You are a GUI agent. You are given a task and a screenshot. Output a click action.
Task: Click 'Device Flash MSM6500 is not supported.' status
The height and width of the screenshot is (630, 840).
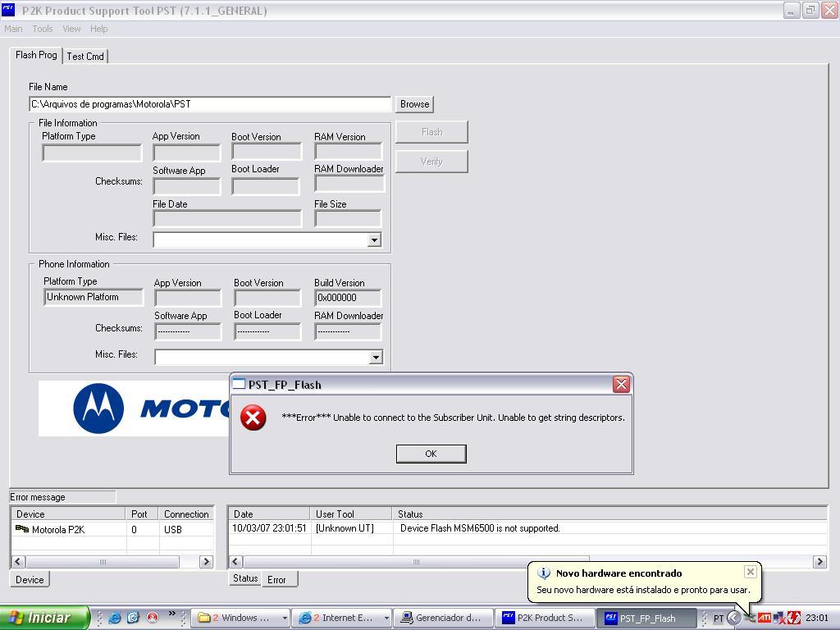480,528
